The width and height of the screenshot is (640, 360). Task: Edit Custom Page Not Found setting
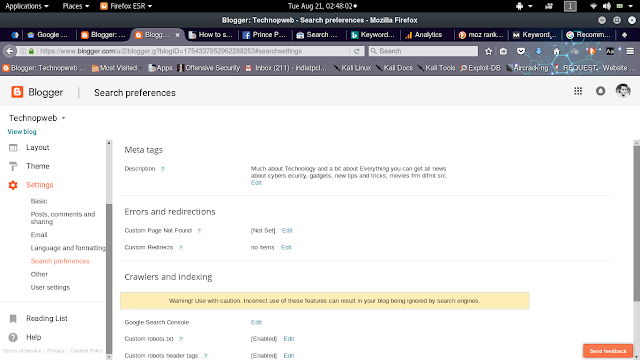(287, 231)
